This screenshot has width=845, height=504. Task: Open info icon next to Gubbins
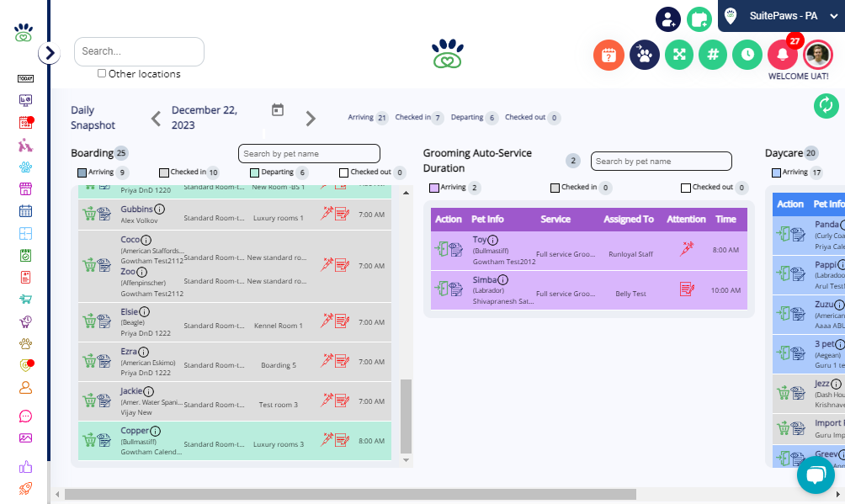[x=160, y=210]
